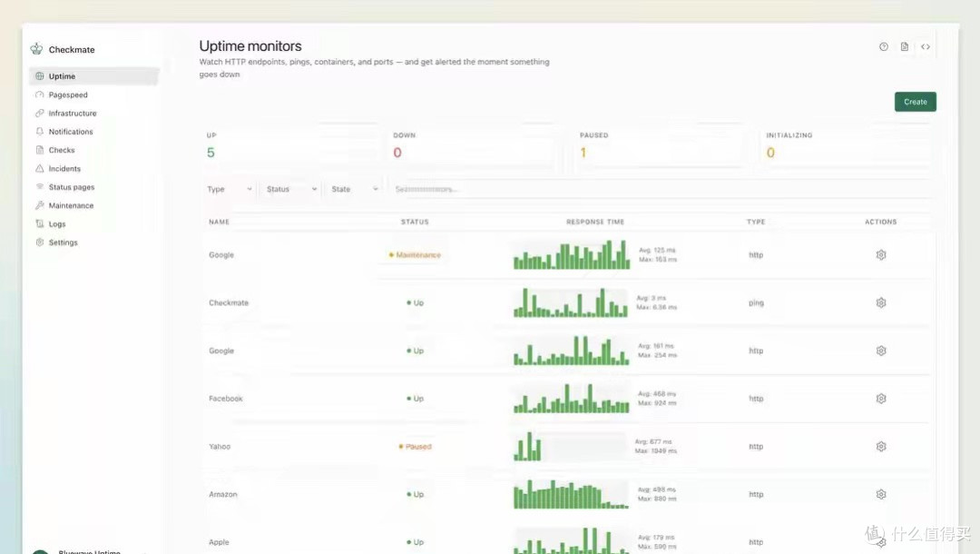Click the Incidents warning triangle icon
The width and height of the screenshot is (980, 554).
click(39, 169)
